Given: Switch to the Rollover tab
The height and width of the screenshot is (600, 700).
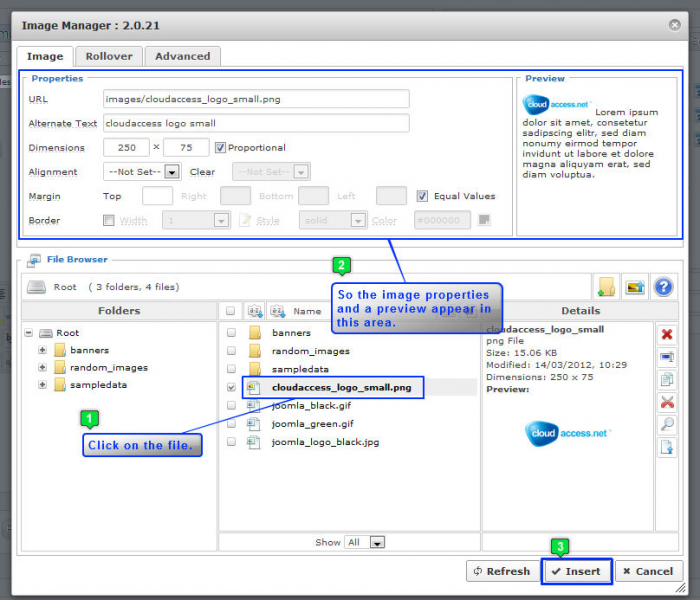Looking at the screenshot, I should click(109, 56).
